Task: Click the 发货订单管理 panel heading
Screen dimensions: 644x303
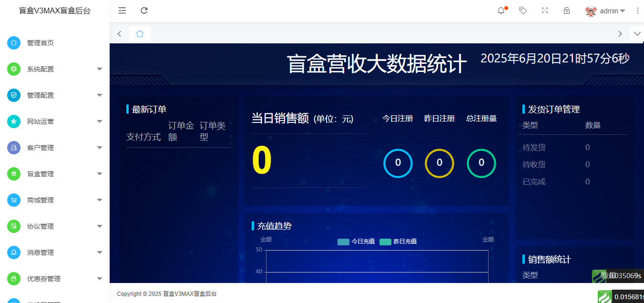Action: 554,109
